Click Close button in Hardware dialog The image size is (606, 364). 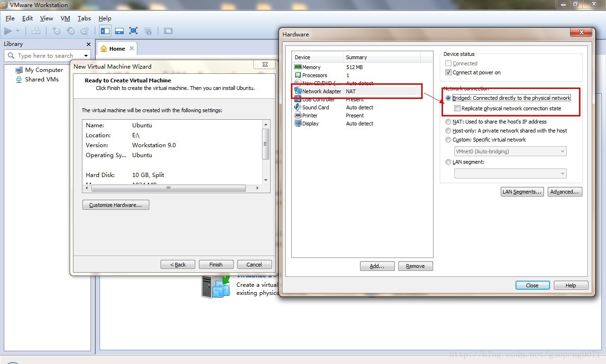click(x=533, y=285)
